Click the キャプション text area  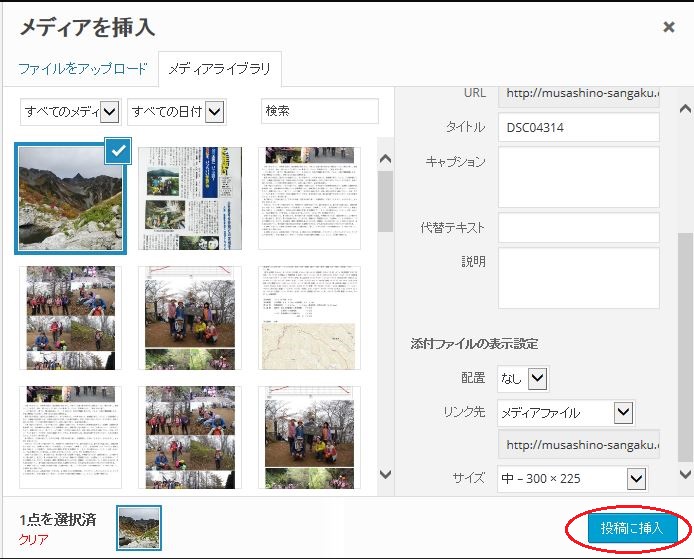point(578,176)
